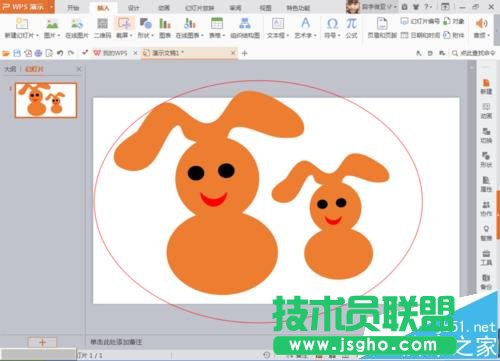Open 新建 (New) in right sidebar
Screen dimensions: 500x361
(486, 86)
